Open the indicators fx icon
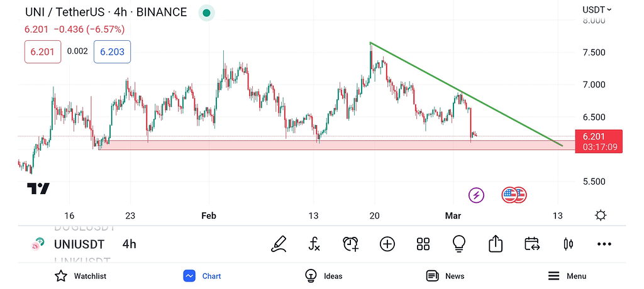This screenshot has height=289, width=644. (315, 244)
